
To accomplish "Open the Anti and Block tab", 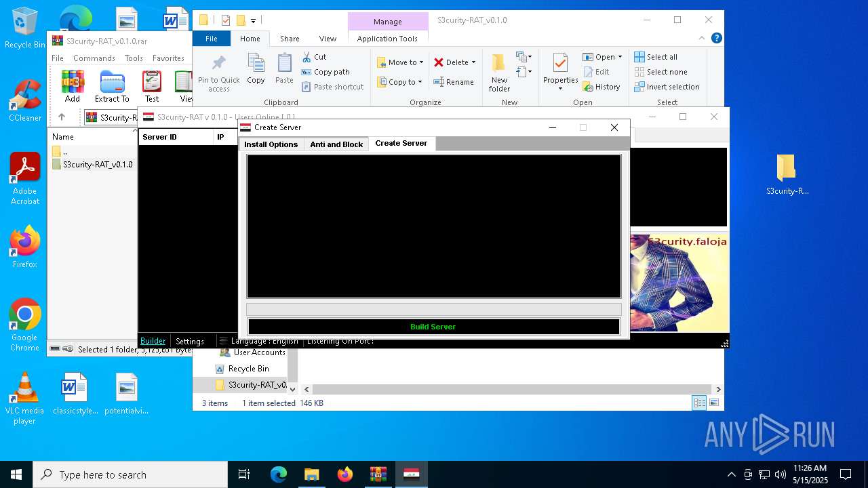I will (x=336, y=144).
